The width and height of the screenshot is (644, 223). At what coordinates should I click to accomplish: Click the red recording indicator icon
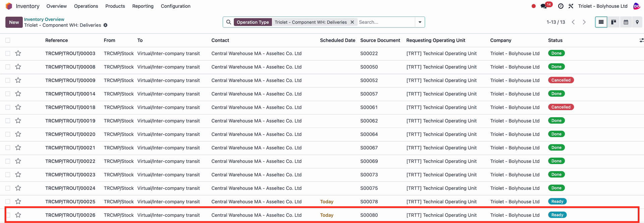[534, 6]
